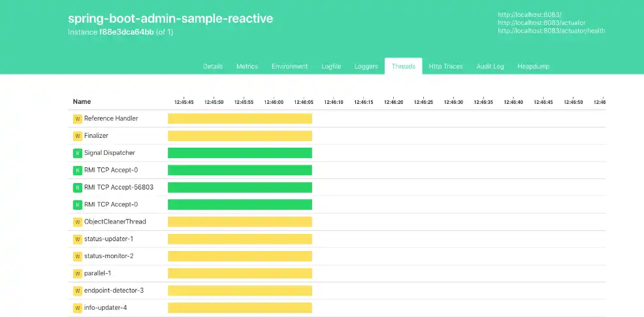Image resolution: width=644 pixels, height=317 pixels.
Task: Click the R state badge for Signal Dispatcher
Action: click(78, 154)
